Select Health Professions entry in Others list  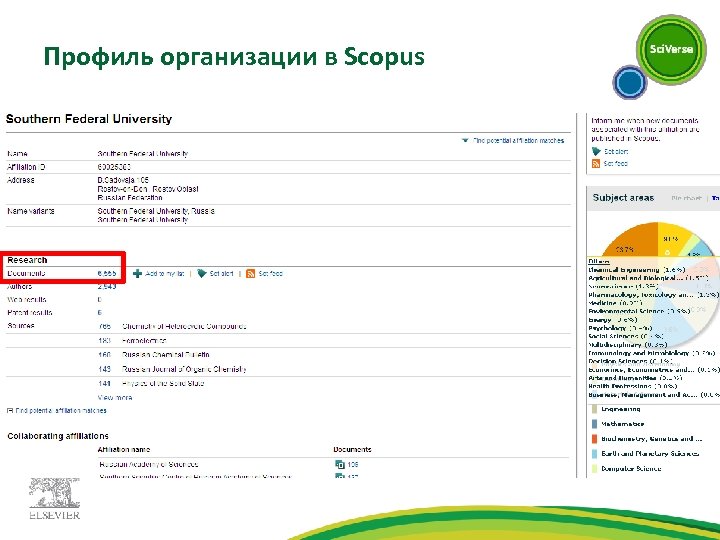pos(633,386)
